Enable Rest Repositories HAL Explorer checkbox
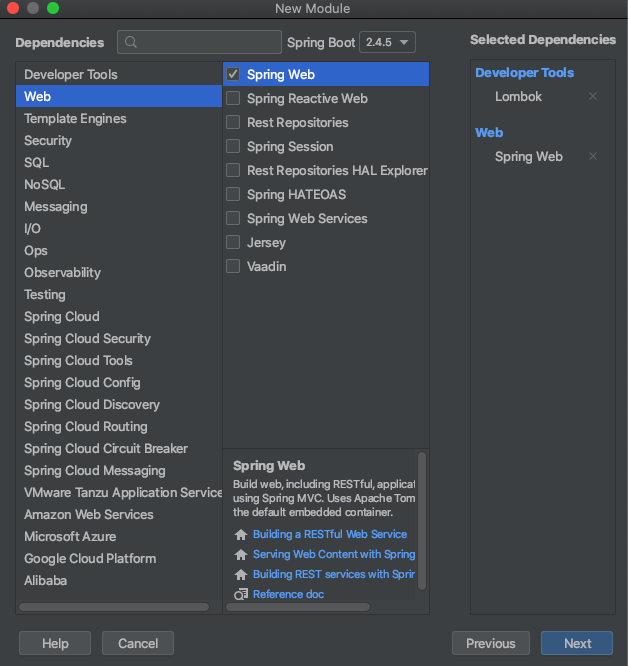This screenshot has width=628, height=666. tap(233, 170)
